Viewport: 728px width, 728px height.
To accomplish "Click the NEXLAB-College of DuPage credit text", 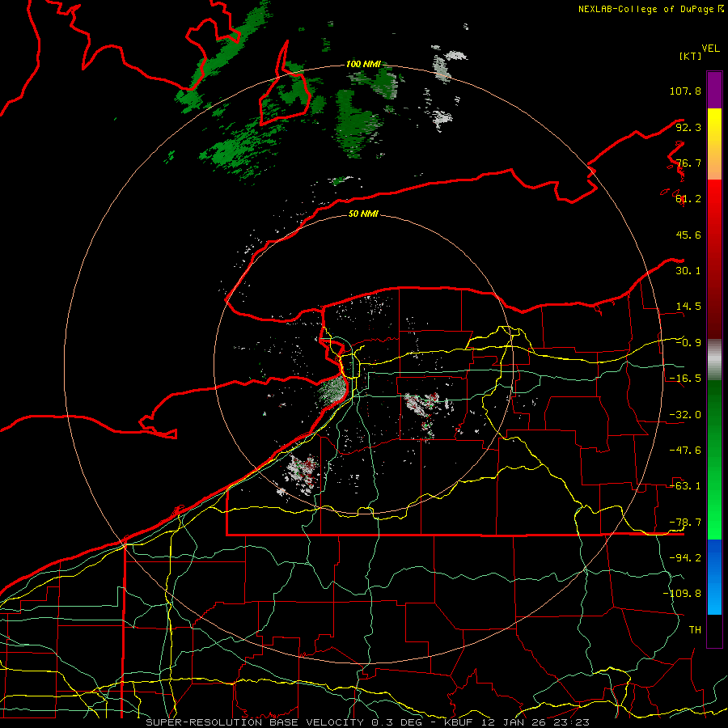I will 650,9.
